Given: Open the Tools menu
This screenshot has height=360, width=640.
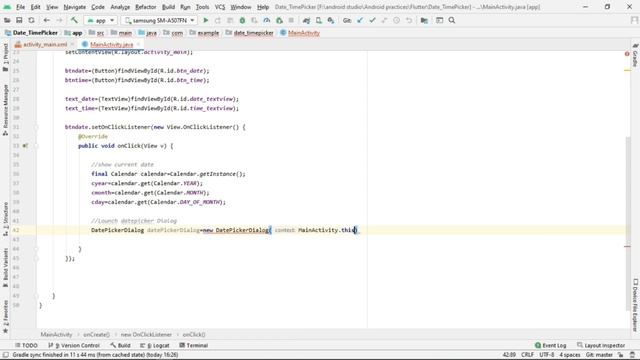Looking at the screenshot, I should click(202, 7).
